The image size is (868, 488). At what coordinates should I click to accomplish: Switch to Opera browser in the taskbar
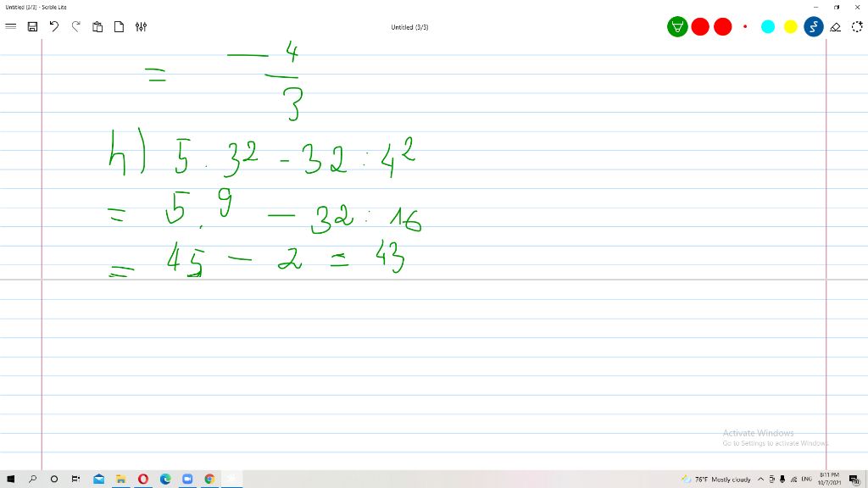point(142,480)
